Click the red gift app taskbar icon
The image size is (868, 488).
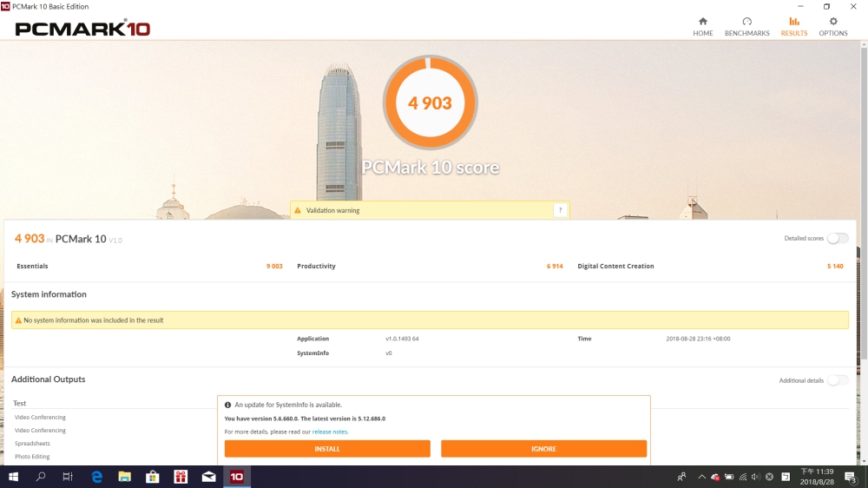tap(181, 477)
